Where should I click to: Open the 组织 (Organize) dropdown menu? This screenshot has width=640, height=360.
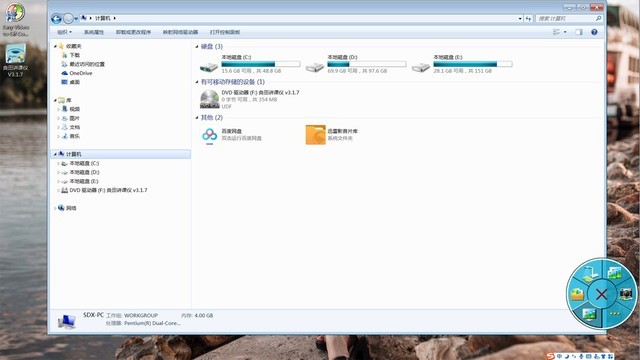pyautogui.click(x=64, y=32)
